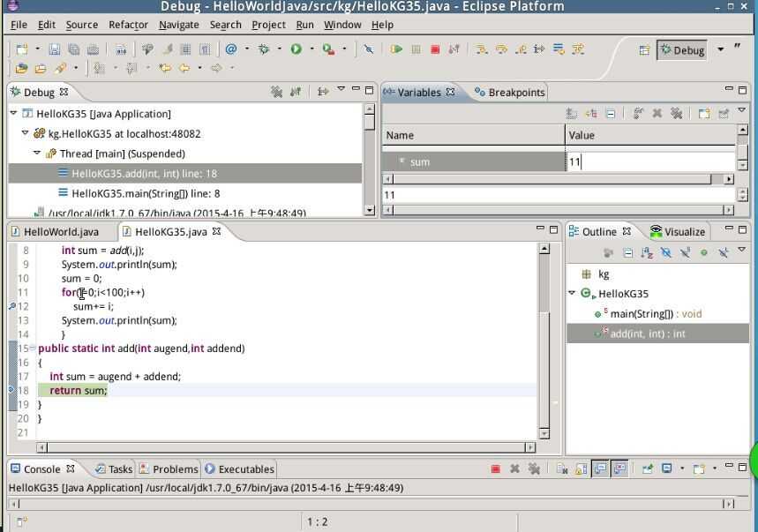Click the Skip All Breakpoints icon

(x=368, y=49)
